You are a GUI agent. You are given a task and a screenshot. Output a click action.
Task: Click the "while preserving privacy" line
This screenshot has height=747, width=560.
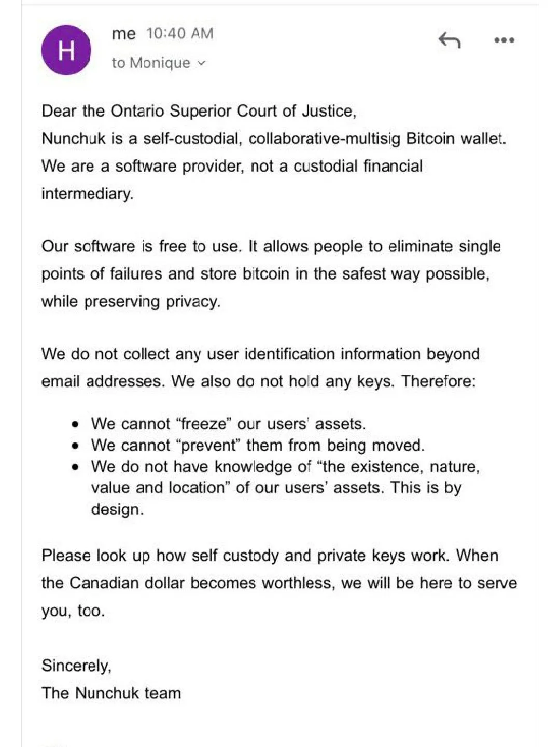131,301
